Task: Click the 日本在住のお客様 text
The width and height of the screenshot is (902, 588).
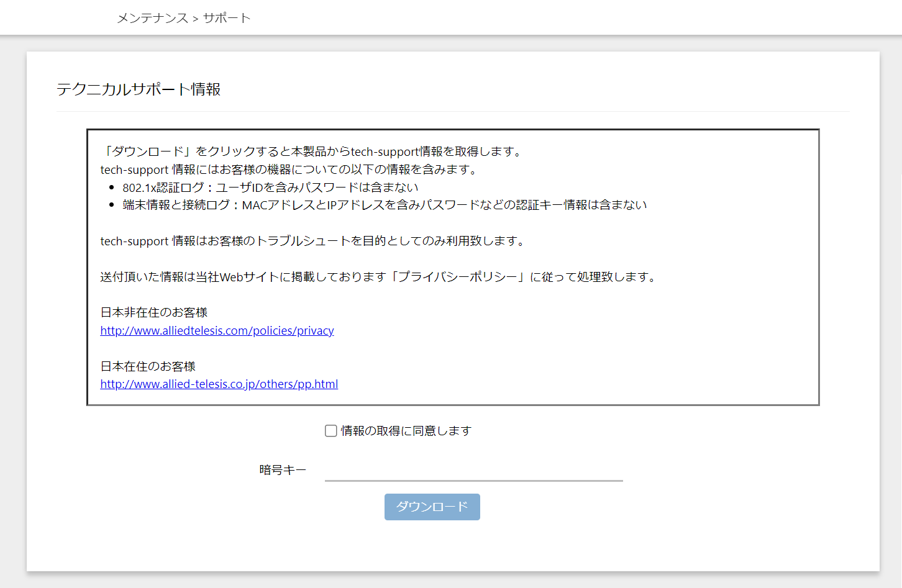Action: 148,366
